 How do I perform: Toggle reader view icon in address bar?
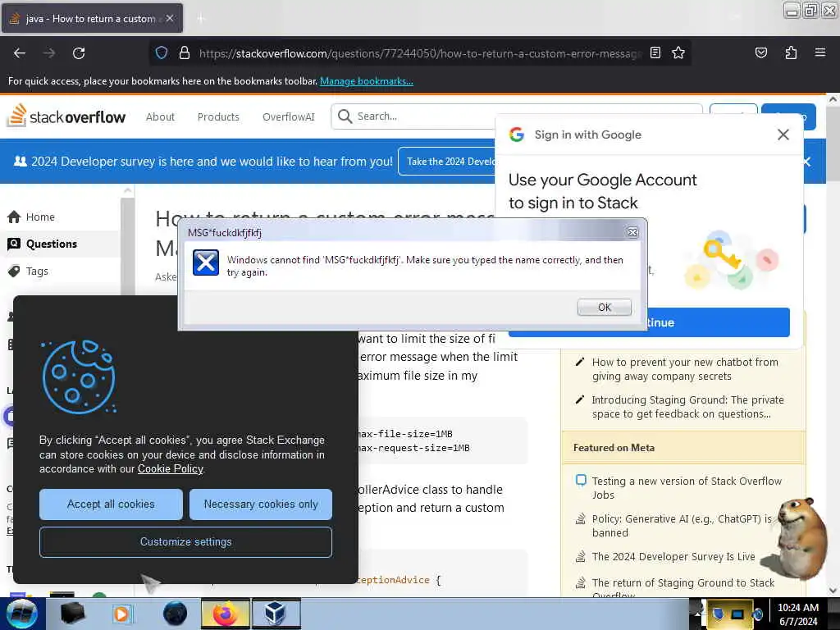(655, 52)
